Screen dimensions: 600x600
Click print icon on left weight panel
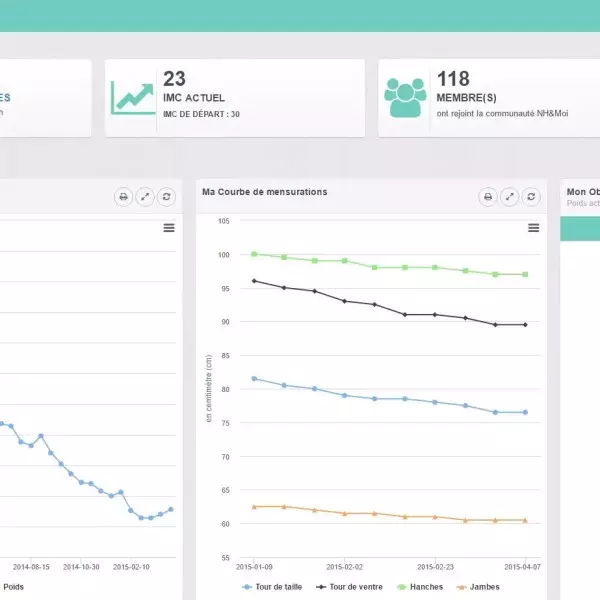(123, 197)
